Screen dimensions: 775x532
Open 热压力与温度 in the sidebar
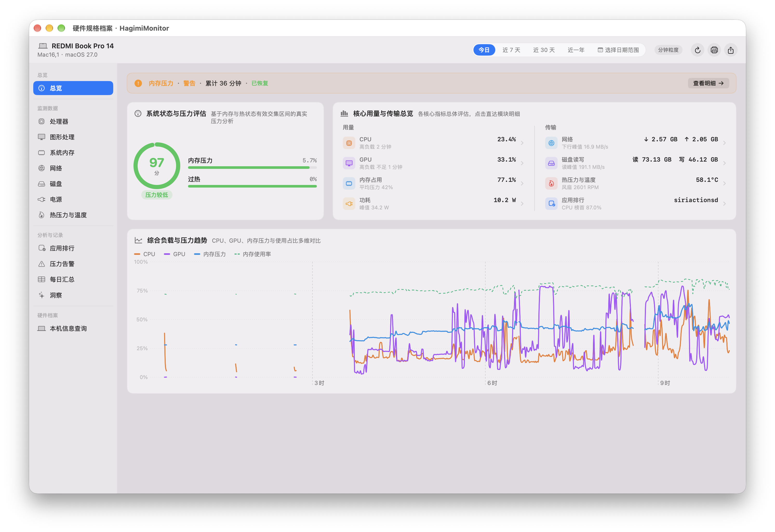coord(73,215)
